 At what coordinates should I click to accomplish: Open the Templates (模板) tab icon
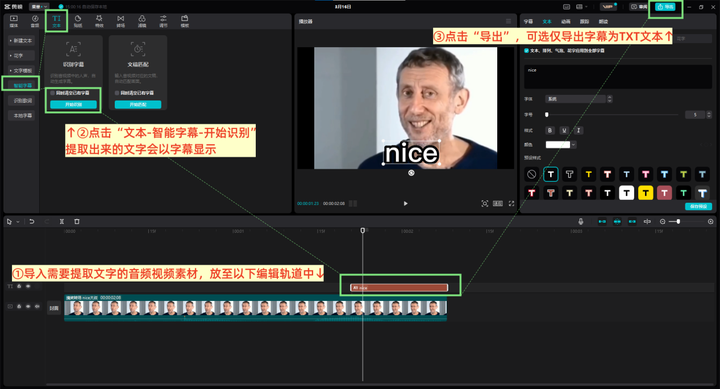click(x=185, y=21)
